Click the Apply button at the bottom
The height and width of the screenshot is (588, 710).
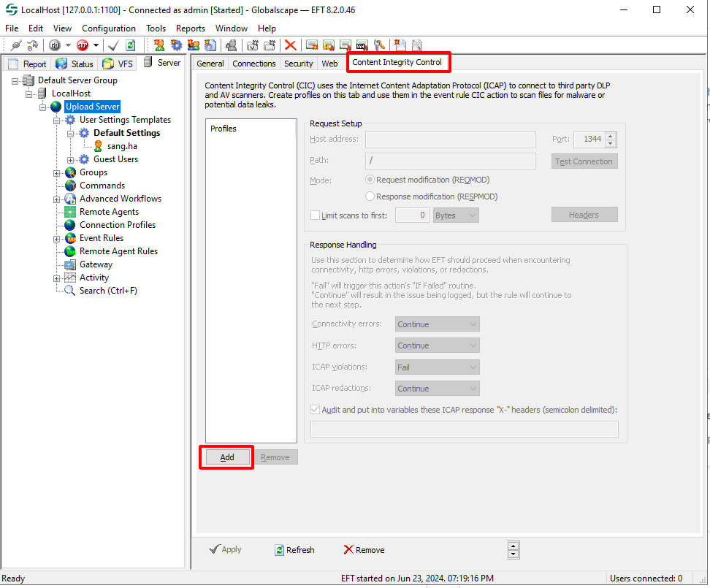click(x=226, y=549)
